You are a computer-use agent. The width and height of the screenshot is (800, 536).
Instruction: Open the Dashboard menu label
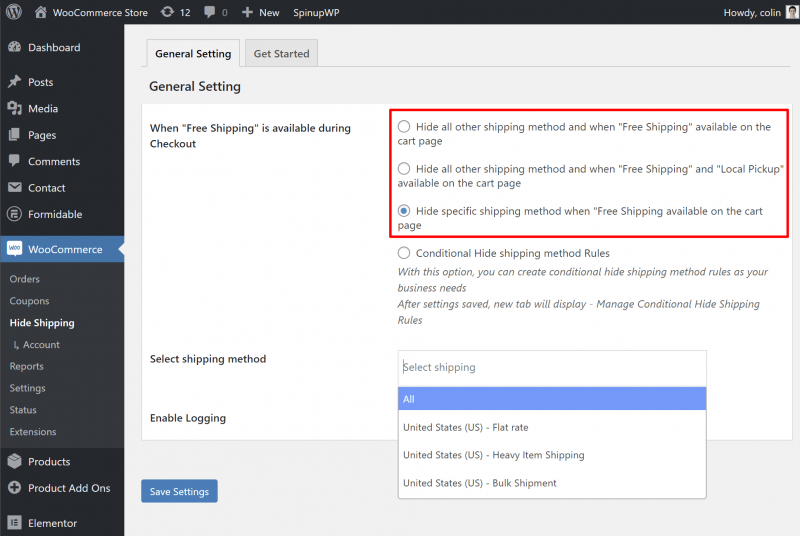click(x=54, y=47)
